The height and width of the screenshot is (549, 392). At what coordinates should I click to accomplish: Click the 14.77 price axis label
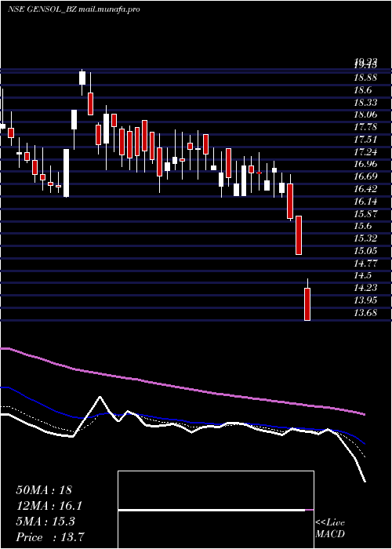coord(365,263)
